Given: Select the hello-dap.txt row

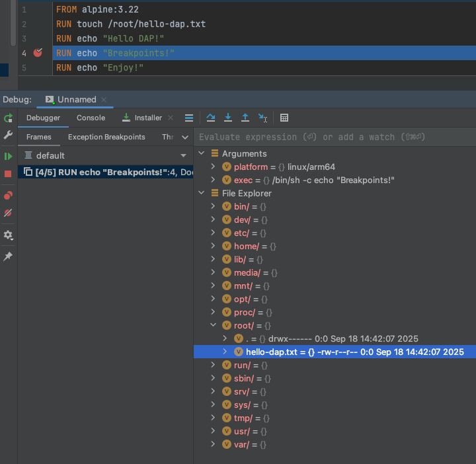Looking at the screenshot, I should (335, 352).
